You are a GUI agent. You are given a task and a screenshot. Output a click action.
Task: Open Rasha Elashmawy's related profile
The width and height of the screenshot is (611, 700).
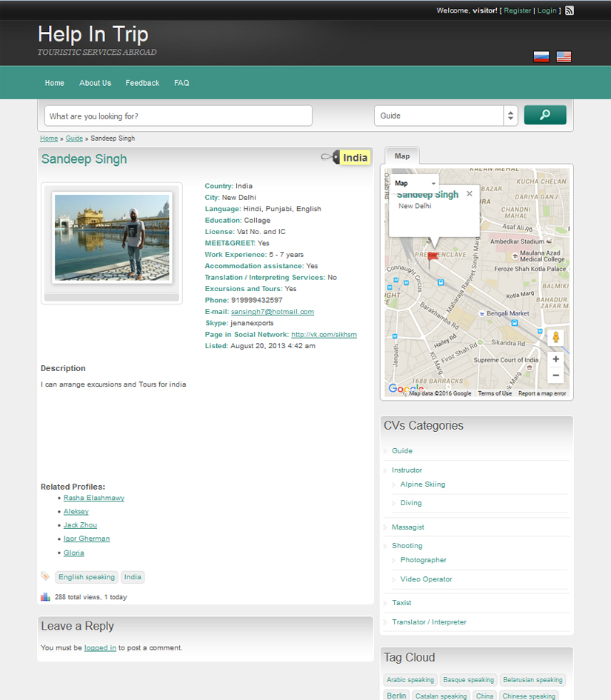point(94,498)
